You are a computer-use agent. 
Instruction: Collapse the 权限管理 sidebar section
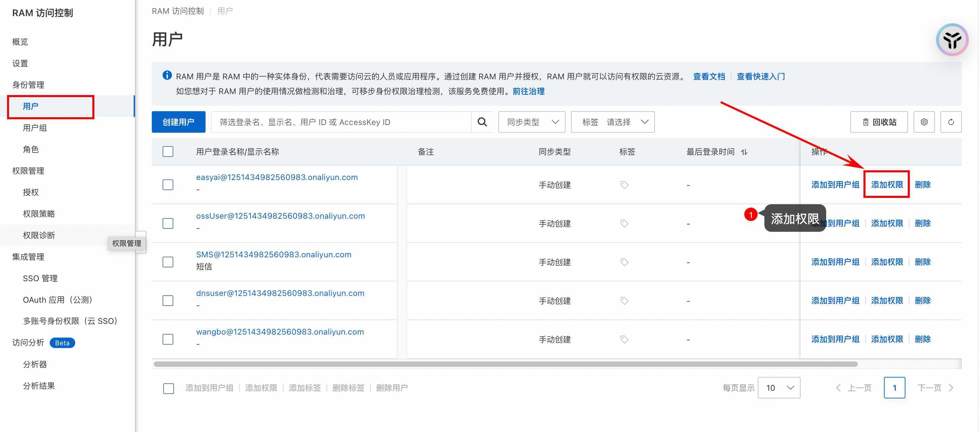28,171
